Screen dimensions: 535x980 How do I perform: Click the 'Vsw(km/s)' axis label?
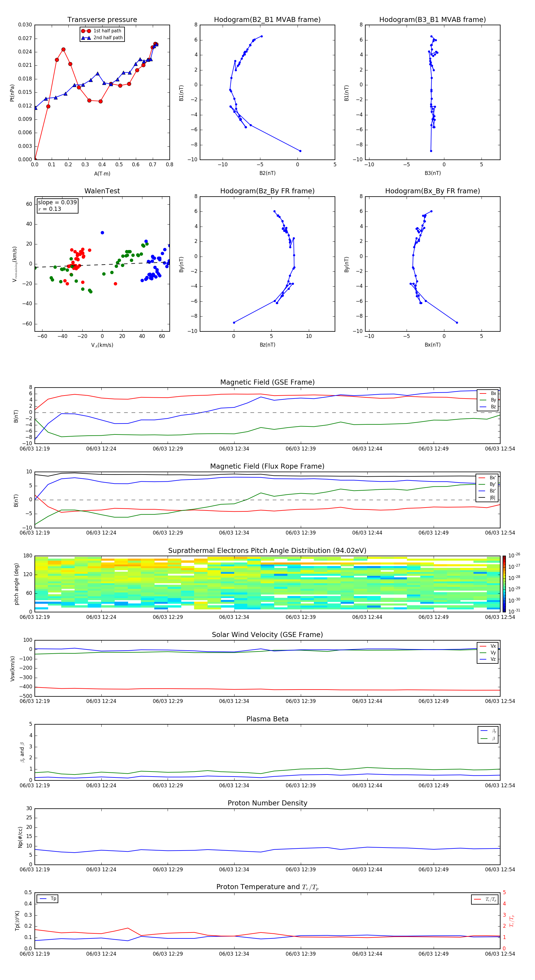pyautogui.click(x=12, y=668)
